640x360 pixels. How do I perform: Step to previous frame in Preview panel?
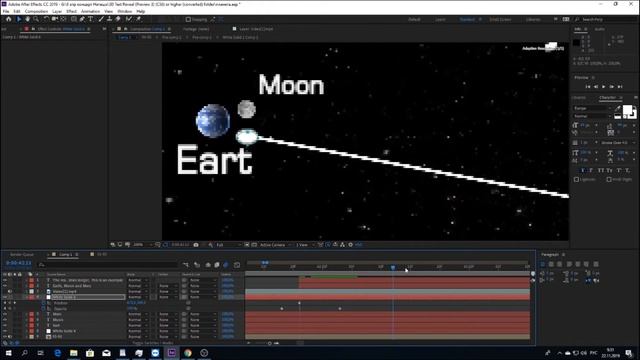click(596, 87)
